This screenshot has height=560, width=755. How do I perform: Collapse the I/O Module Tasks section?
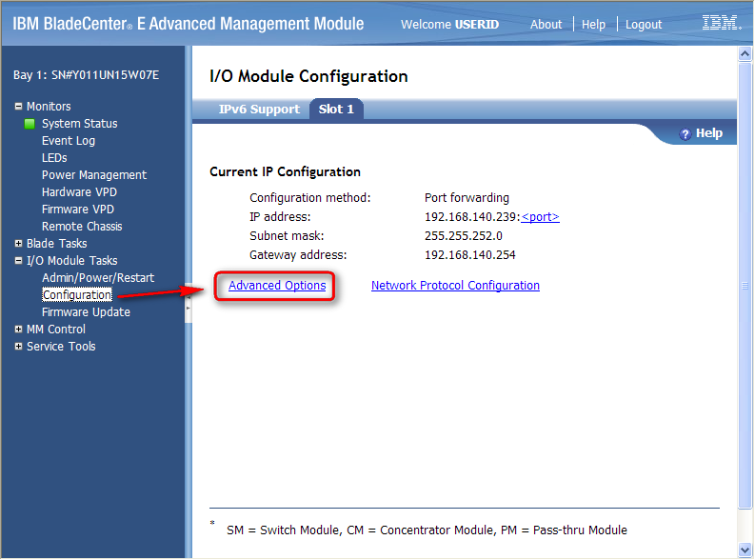(18, 261)
